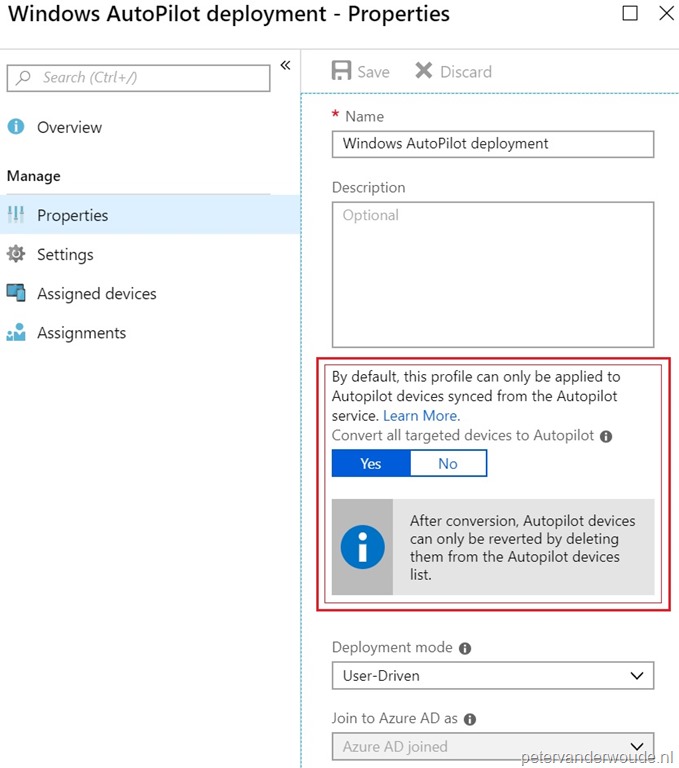Collapse the sidebar with double chevron
Screen dimensions: 679x768
tap(285, 65)
